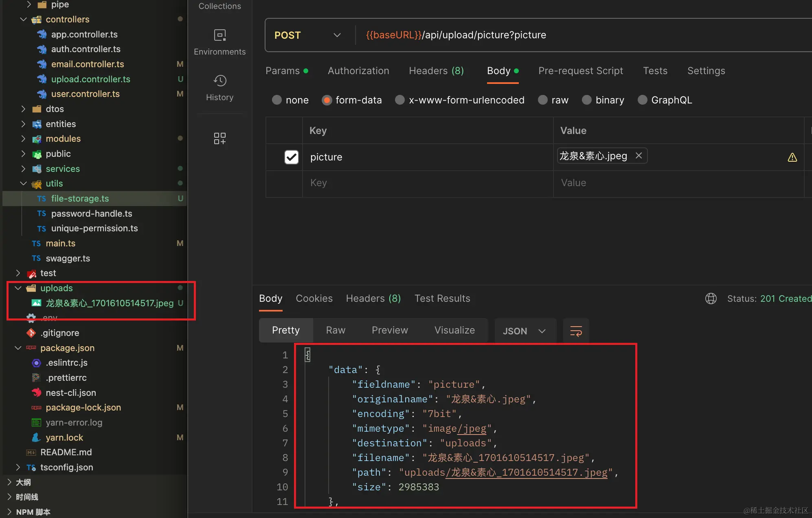The image size is (812, 518).
Task: Click the nest-cli.json Nest icon
Action: 36,393
